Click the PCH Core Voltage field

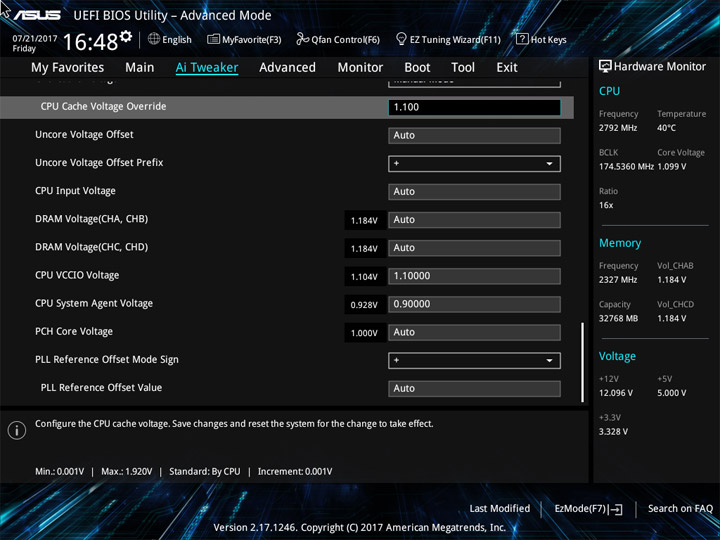point(474,332)
